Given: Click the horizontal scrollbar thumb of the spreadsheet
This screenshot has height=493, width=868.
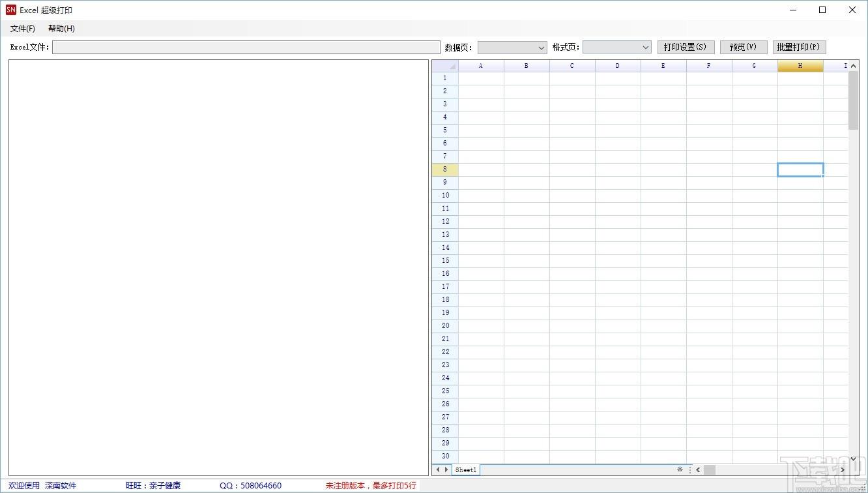Looking at the screenshot, I should [710, 470].
